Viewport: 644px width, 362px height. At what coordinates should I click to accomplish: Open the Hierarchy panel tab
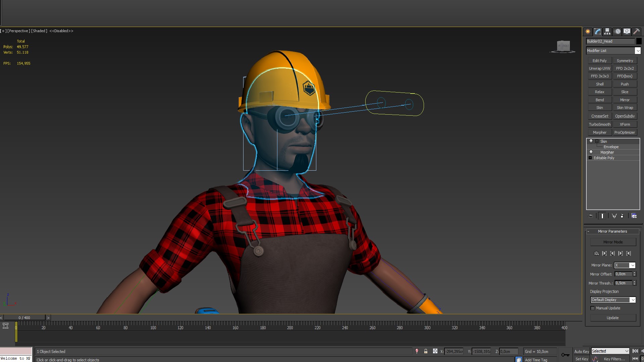click(607, 32)
